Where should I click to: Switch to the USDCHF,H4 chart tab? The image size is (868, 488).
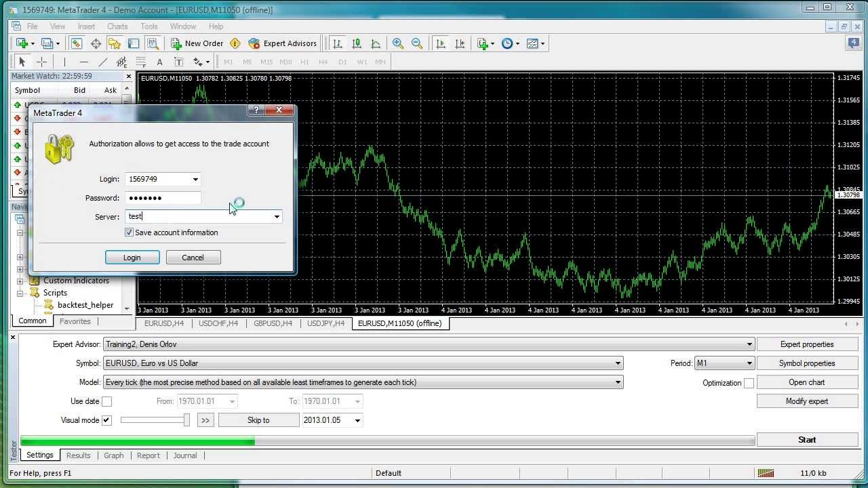[218, 323]
